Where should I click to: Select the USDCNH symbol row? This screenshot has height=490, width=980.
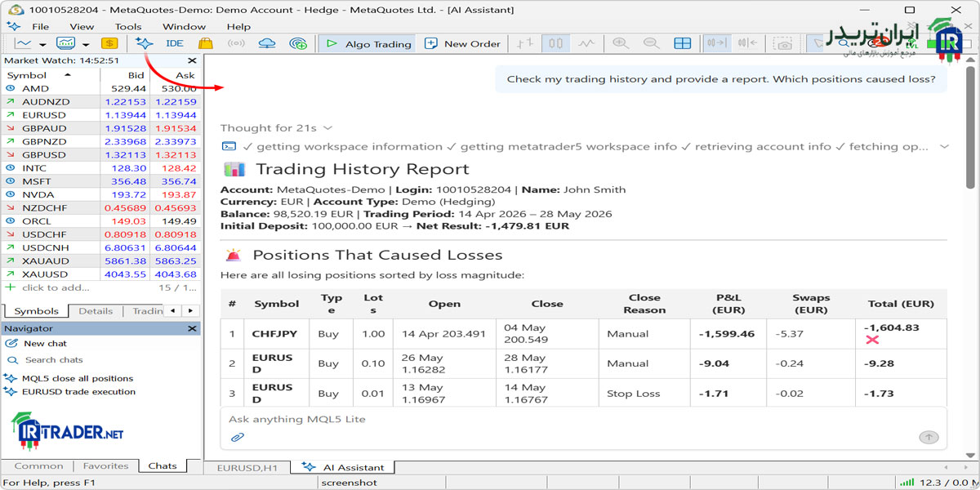pyautogui.click(x=100, y=247)
